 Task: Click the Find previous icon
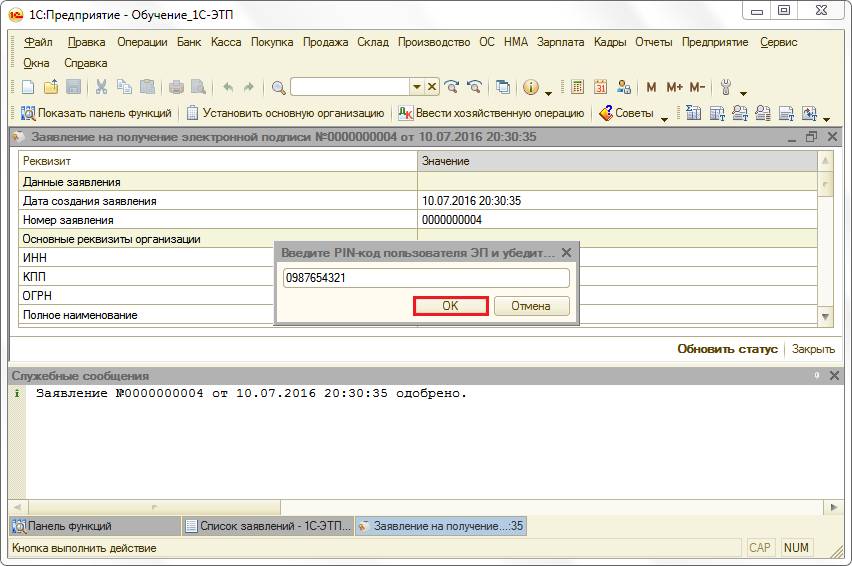[x=474, y=87]
